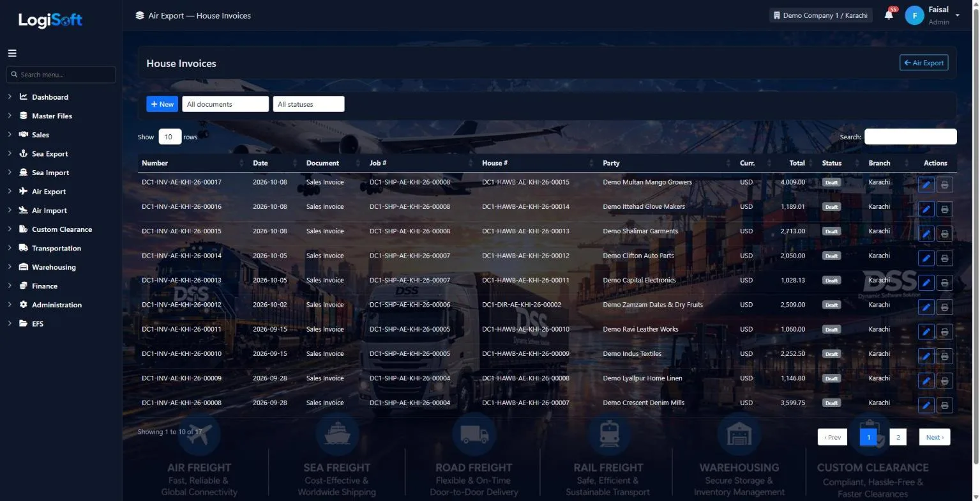Open the Faisal Admin user menu
The height and width of the screenshot is (501, 980).
(x=933, y=15)
